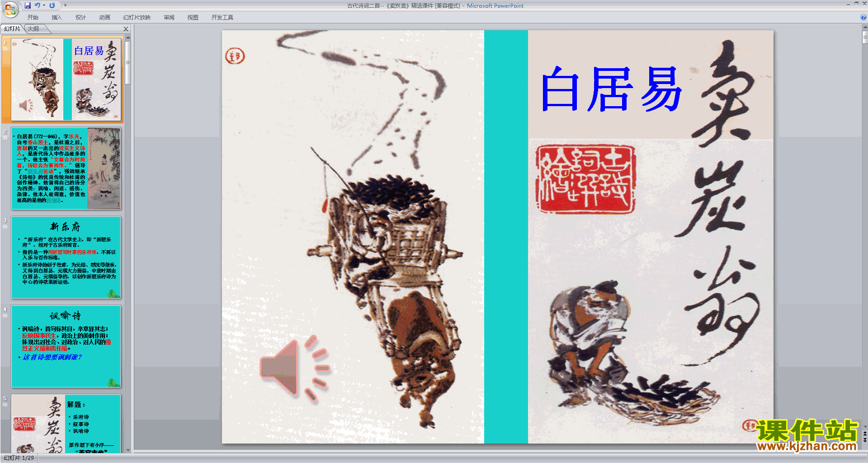Image resolution: width=868 pixels, height=463 pixels.
Task: Select slide 4 thumbnail titled 讽喻诗
Action: [x=66, y=346]
